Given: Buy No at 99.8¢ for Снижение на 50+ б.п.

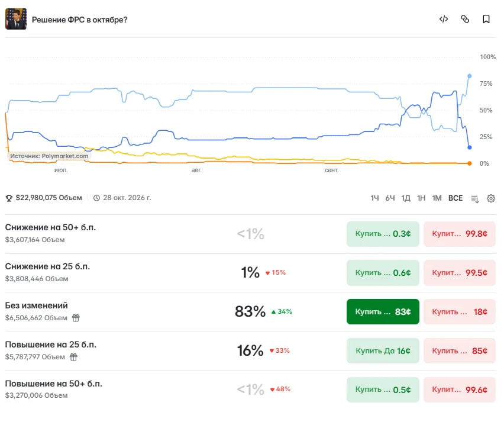Looking at the screenshot, I should 459,234.
